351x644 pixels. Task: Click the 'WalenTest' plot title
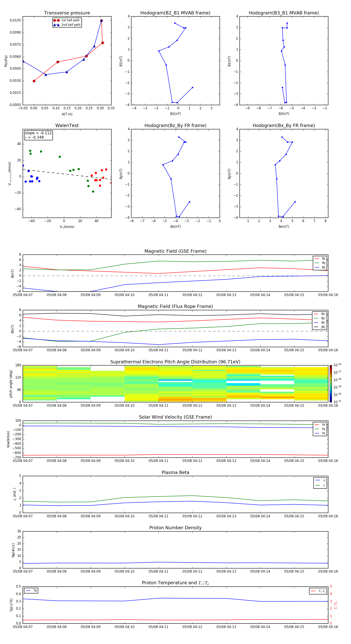coord(67,125)
